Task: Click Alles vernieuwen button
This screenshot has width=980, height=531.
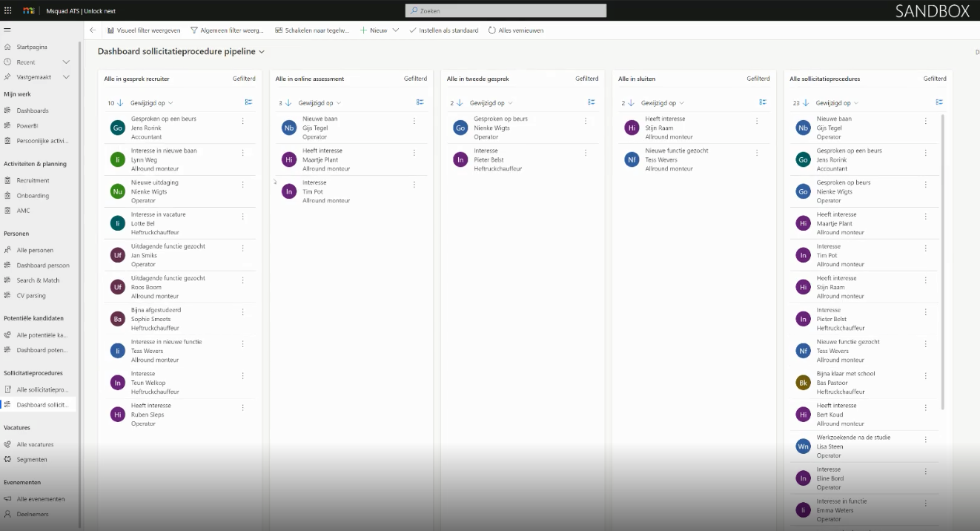Action: [x=516, y=30]
